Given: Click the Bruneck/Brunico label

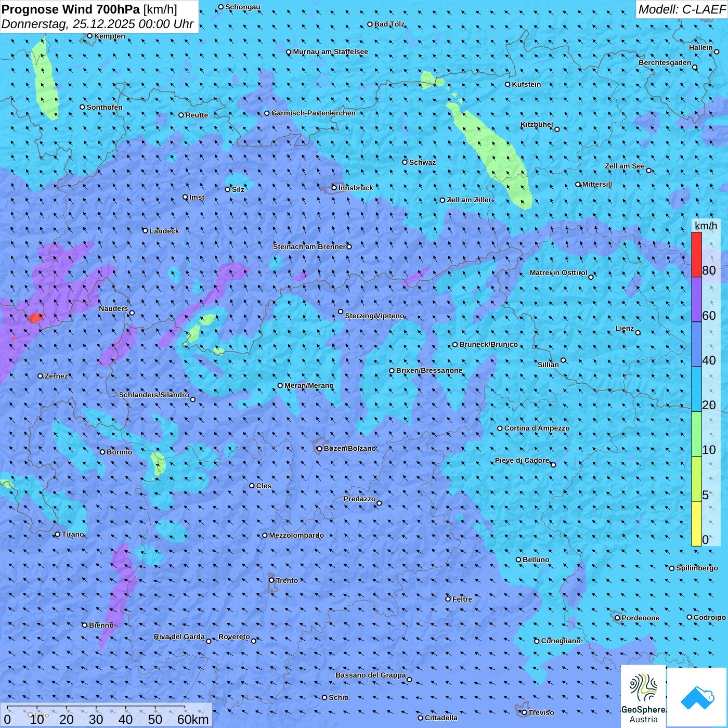Looking at the screenshot, I should [x=488, y=345].
